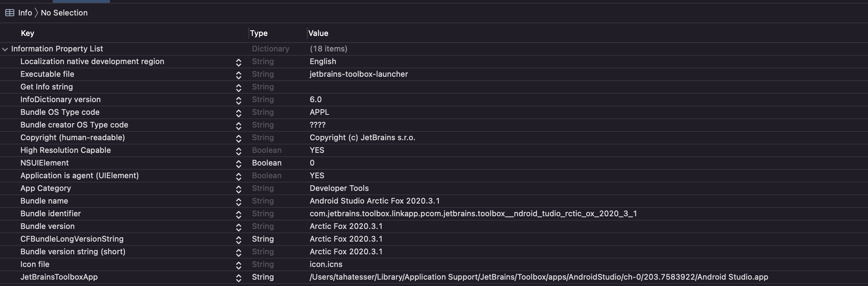Open the type stepper for Executable file
The width and height of the screenshot is (868, 286).
pyautogui.click(x=239, y=74)
